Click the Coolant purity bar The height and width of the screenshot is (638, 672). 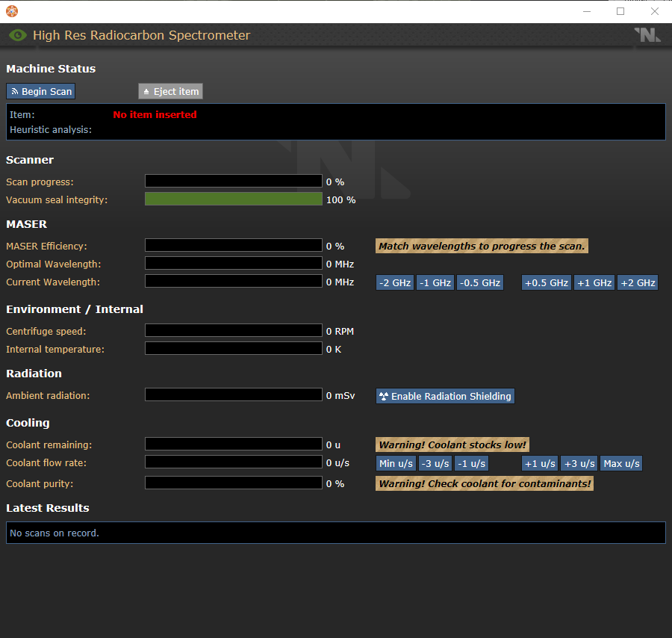click(x=234, y=483)
